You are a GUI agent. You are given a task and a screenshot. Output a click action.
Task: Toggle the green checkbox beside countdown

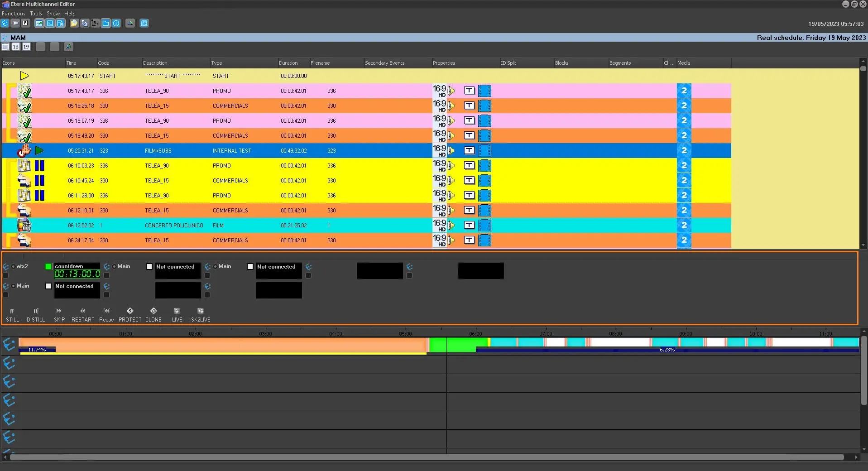pos(48,267)
